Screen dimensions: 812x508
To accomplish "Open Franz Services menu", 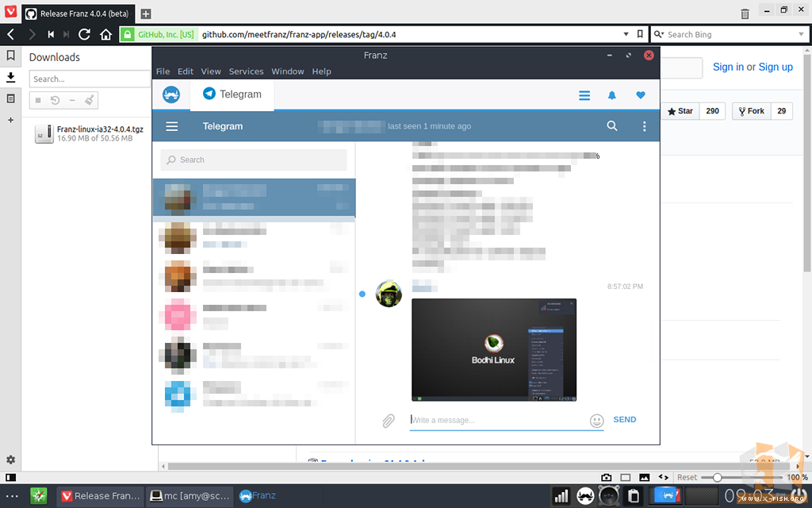I will [x=246, y=71].
